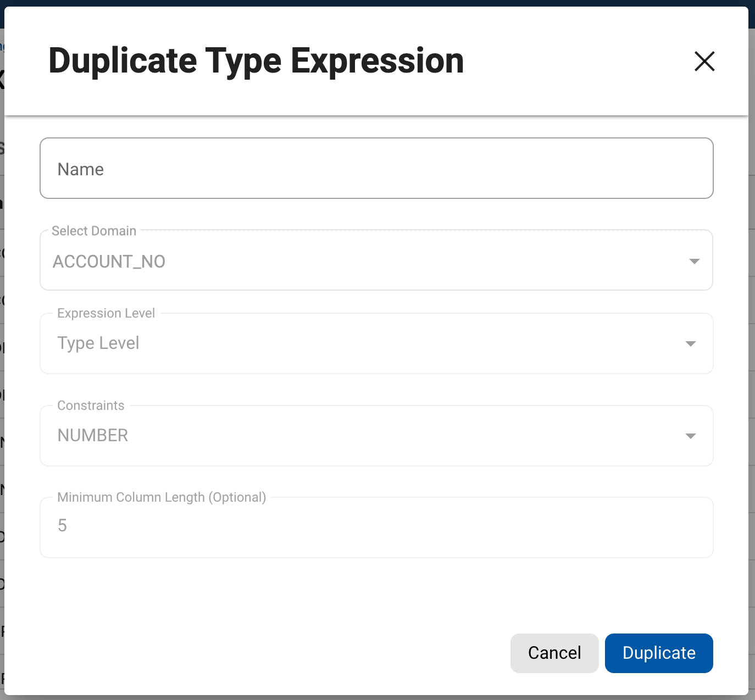
Task: Focus the Minimum Column Length field
Action: point(376,527)
